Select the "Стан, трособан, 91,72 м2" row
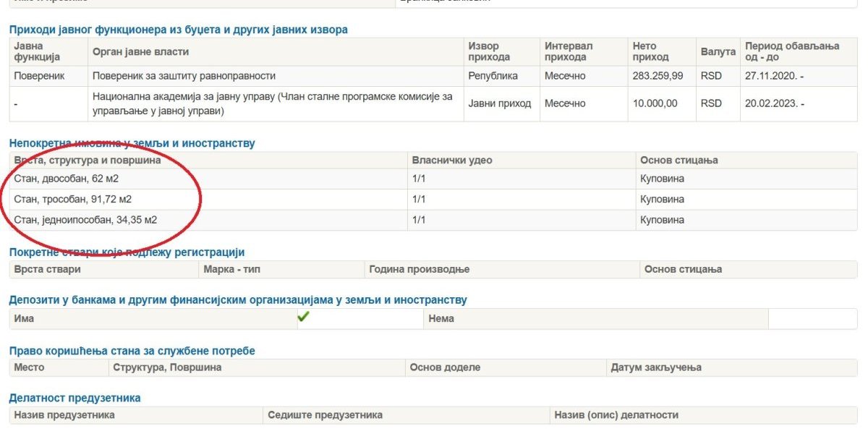The width and height of the screenshot is (868, 434). click(72, 199)
